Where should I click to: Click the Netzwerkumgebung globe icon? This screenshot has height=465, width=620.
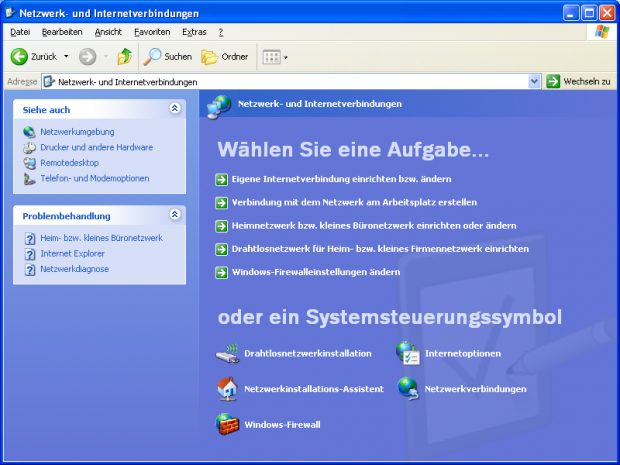pyautogui.click(x=29, y=132)
